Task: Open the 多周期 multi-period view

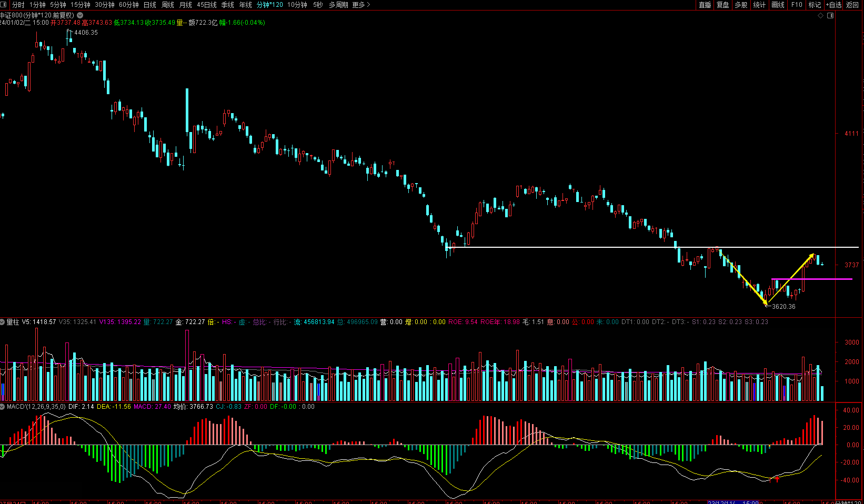Action: click(338, 5)
